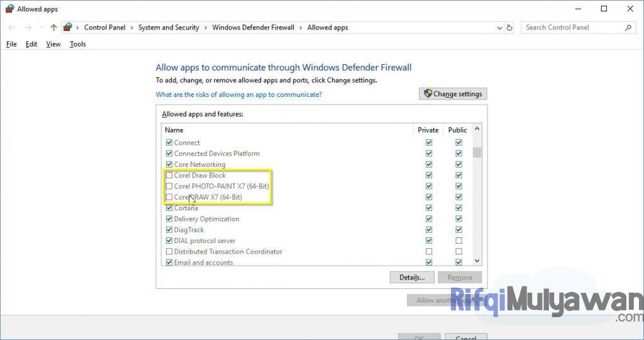Expand the chevron after System and Security
This screenshot has height=340, width=644.
click(206, 28)
